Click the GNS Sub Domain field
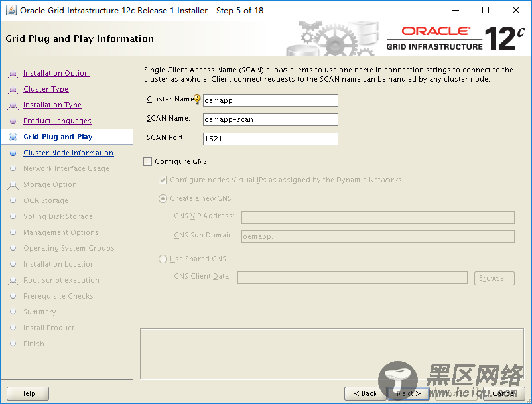 coord(378,236)
